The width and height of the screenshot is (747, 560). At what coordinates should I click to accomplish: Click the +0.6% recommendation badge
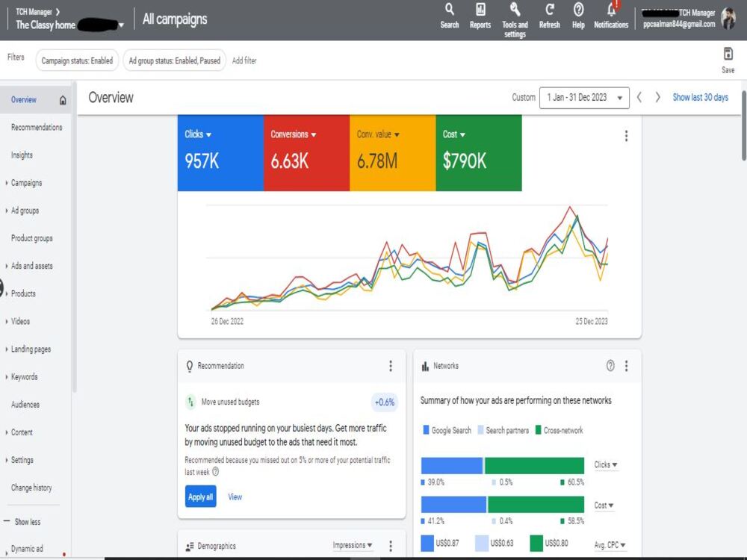click(385, 402)
